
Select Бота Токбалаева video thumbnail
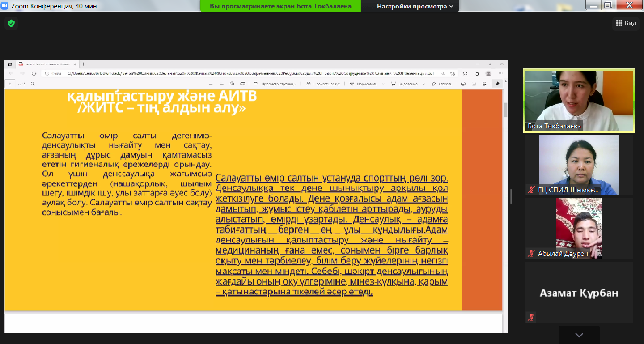click(x=579, y=101)
